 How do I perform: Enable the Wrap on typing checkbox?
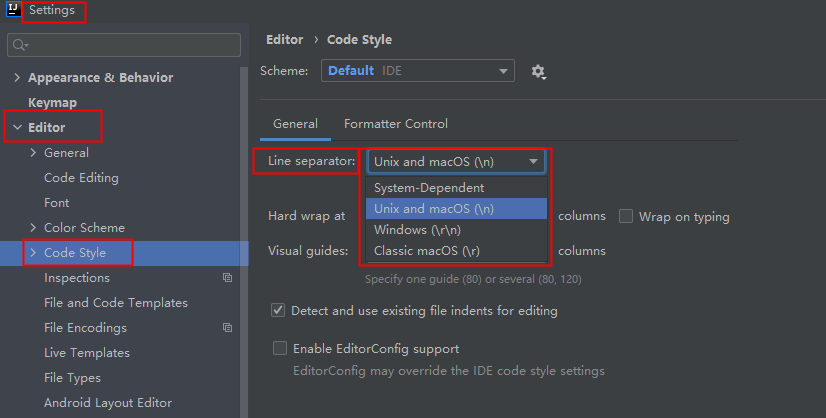pyautogui.click(x=626, y=216)
